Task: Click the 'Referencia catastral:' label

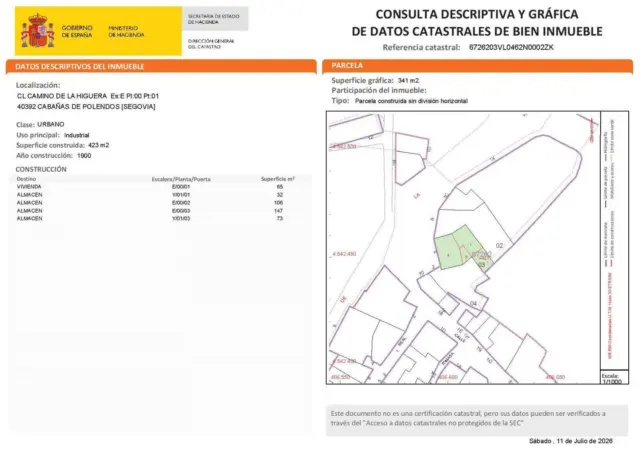Action: (421, 47)
